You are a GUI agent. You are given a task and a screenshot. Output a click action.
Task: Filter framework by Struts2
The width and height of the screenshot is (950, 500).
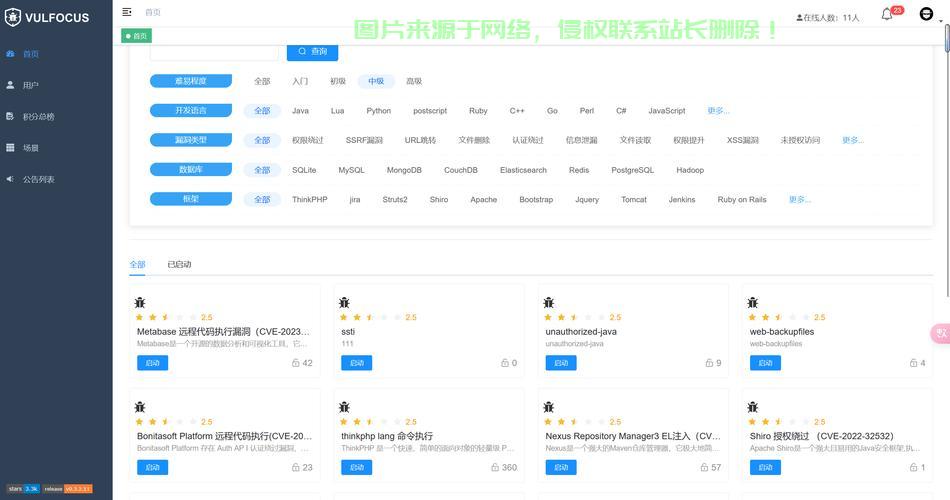(395, 199)
